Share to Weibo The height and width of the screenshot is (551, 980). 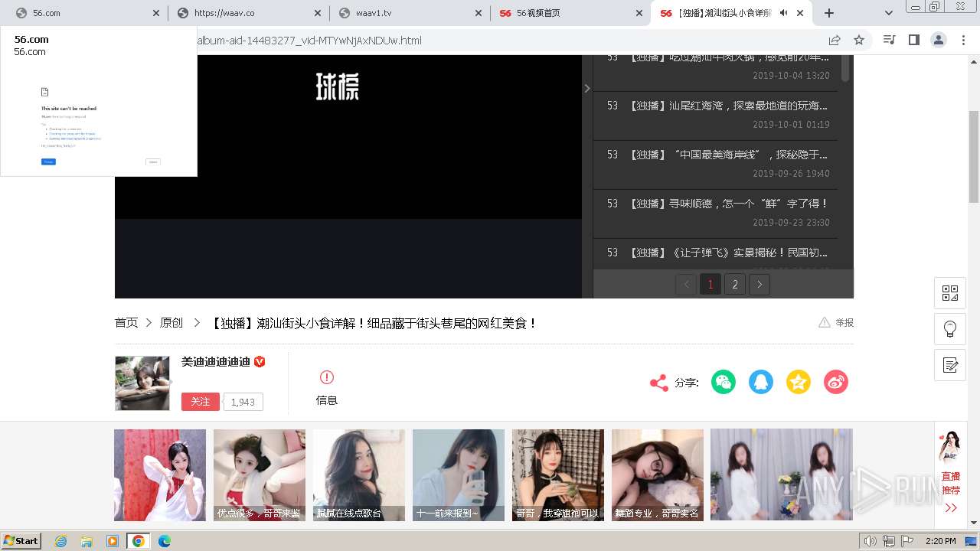[836, 382]
